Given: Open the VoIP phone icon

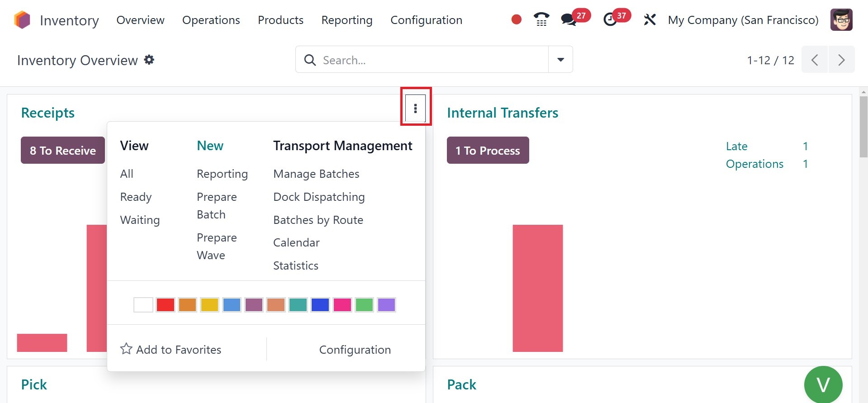Looking at the screenshot, I should click(541, 19).
